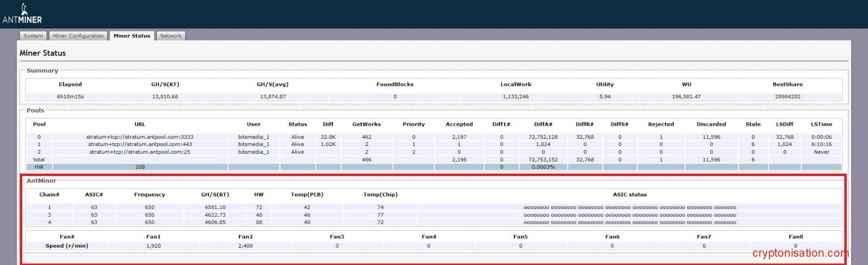Click the Temp(Chip) column header
Viewport: 868px width, 265px height.
[380, 194]
